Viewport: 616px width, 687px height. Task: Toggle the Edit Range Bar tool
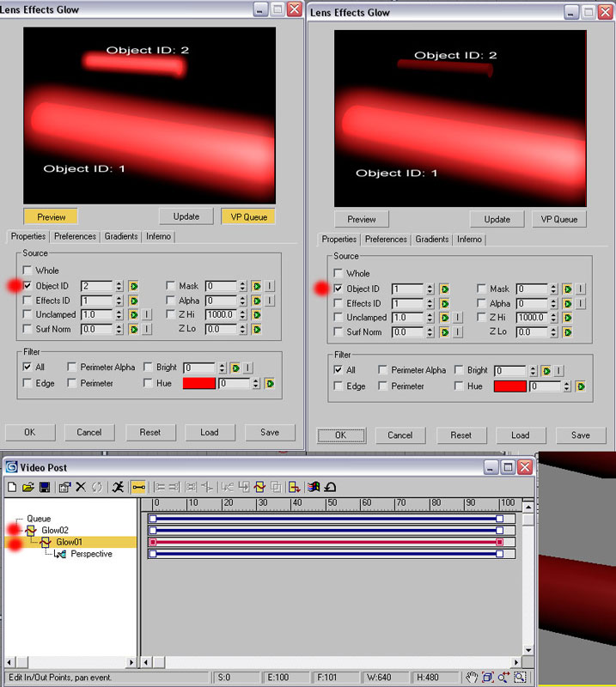pos(138,487)
